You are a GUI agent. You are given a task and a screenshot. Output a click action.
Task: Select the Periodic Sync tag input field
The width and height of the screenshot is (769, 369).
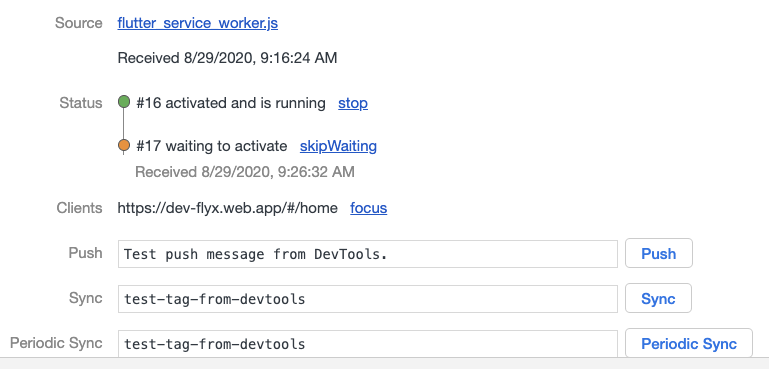point(367,343)
